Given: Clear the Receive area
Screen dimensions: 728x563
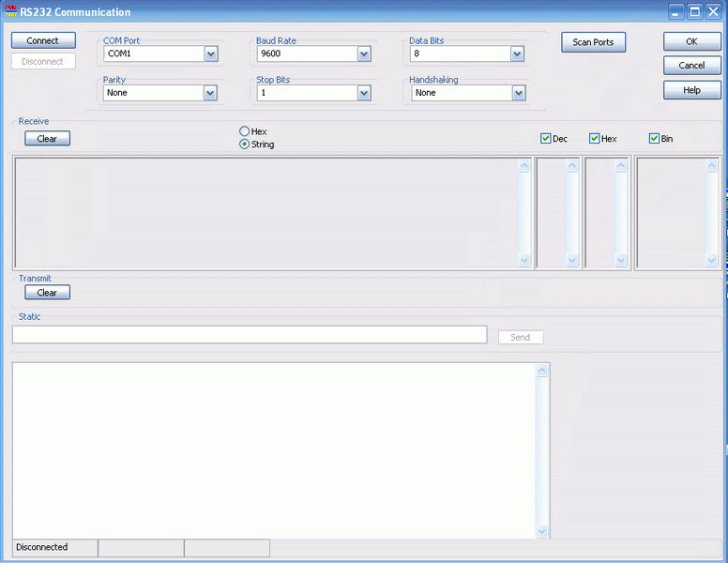Looking at the screenshot, I should tap(47, 139).
